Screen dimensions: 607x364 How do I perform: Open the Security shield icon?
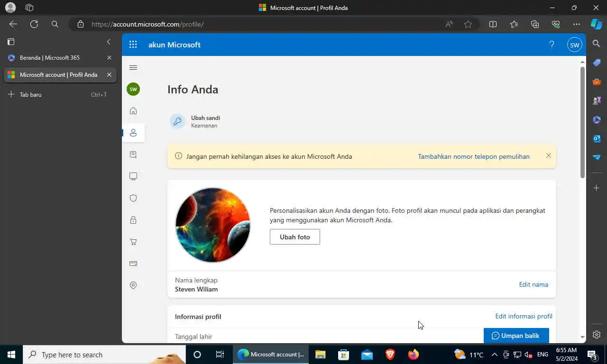[x=133, y=198]
